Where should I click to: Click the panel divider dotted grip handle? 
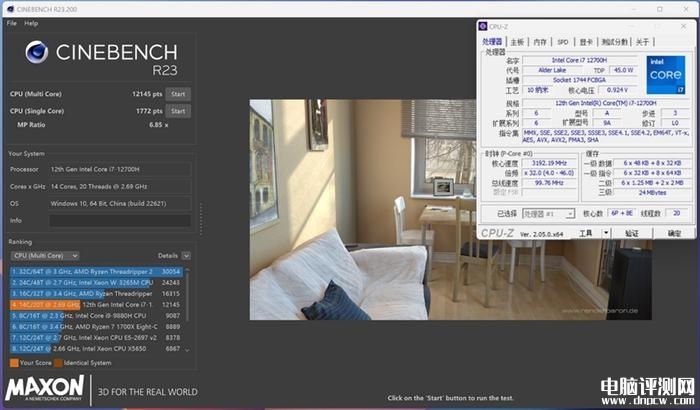coord(201,219)
